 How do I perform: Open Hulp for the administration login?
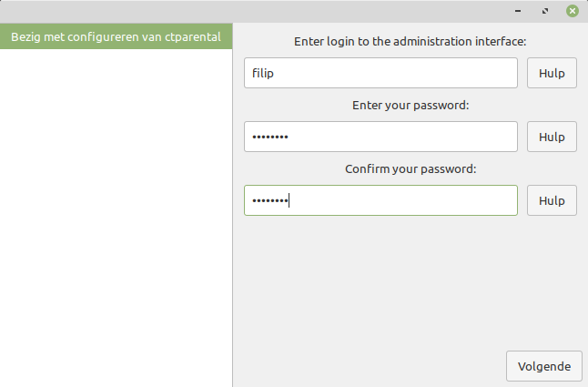tap(552, 73)
